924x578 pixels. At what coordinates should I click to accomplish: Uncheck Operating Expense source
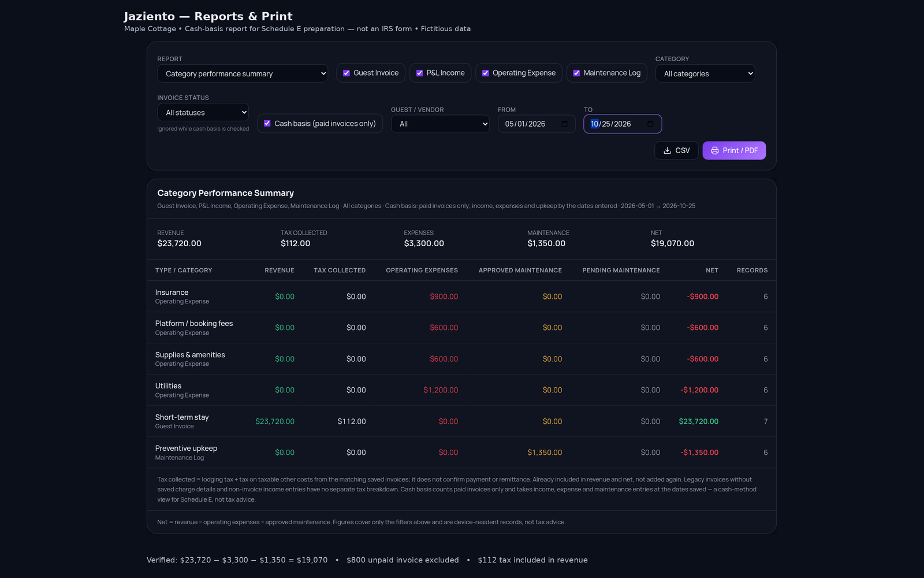click(486, 73)
